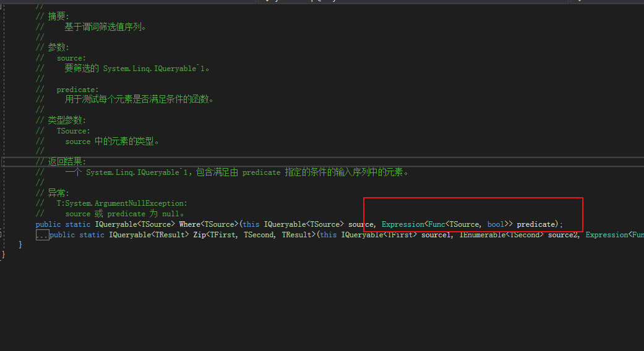The height and width of the screenshot is (351, 644).
Task: Click the indented closing brace of the class
Action: 20,245
